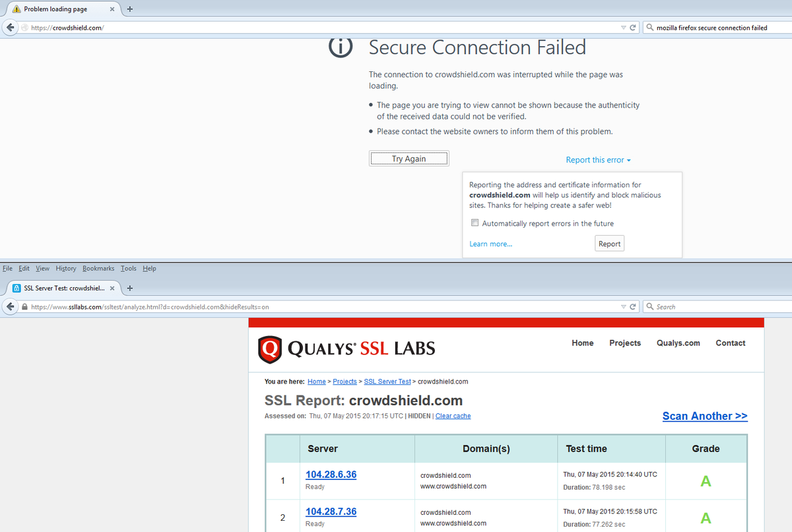Viewport: 792px width, 532px height.
Task: Open the Edit menu
Action: 24,269
